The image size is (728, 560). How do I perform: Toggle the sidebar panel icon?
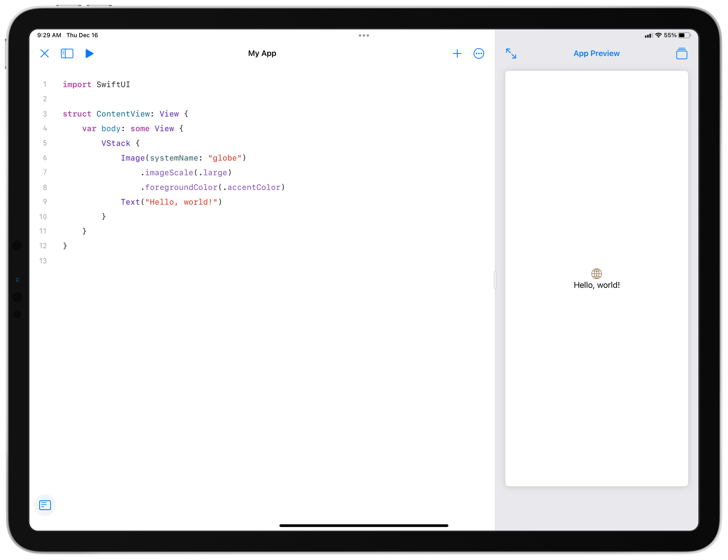point(67,54)
